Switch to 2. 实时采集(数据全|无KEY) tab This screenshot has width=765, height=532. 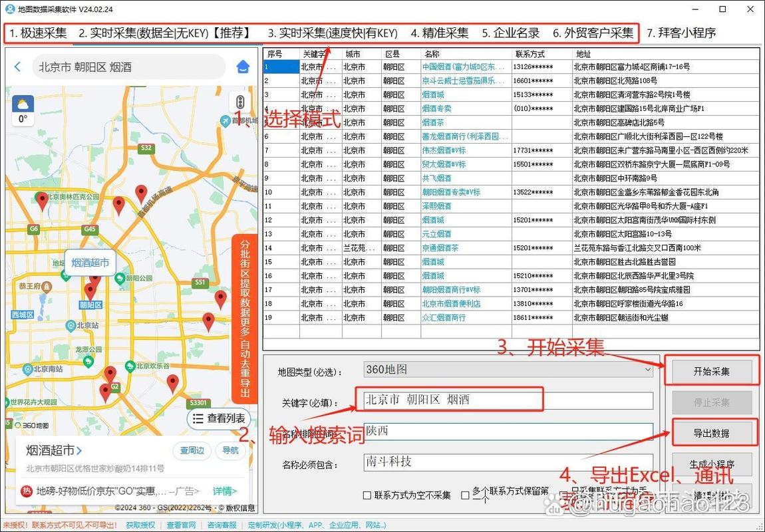tap(166, 33)
